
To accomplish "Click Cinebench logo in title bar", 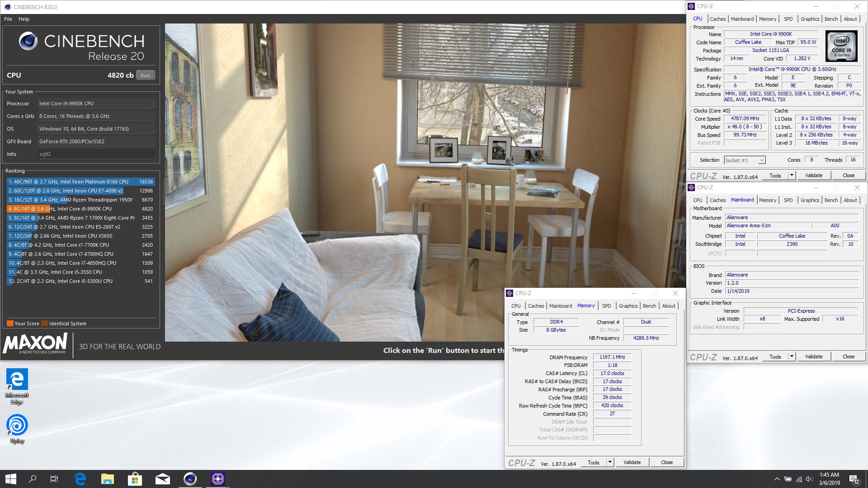I will tap(8, 7).
